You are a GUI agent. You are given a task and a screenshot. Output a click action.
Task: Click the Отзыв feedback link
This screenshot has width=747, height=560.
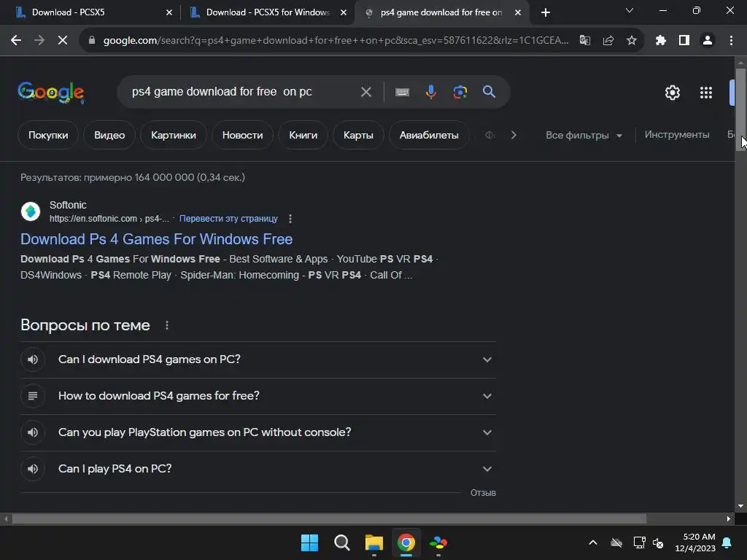[x=483, y=493]
